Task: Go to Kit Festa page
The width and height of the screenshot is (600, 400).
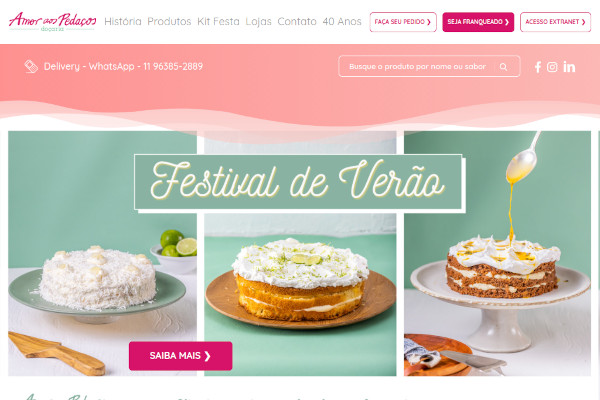Action: point(218,21)
